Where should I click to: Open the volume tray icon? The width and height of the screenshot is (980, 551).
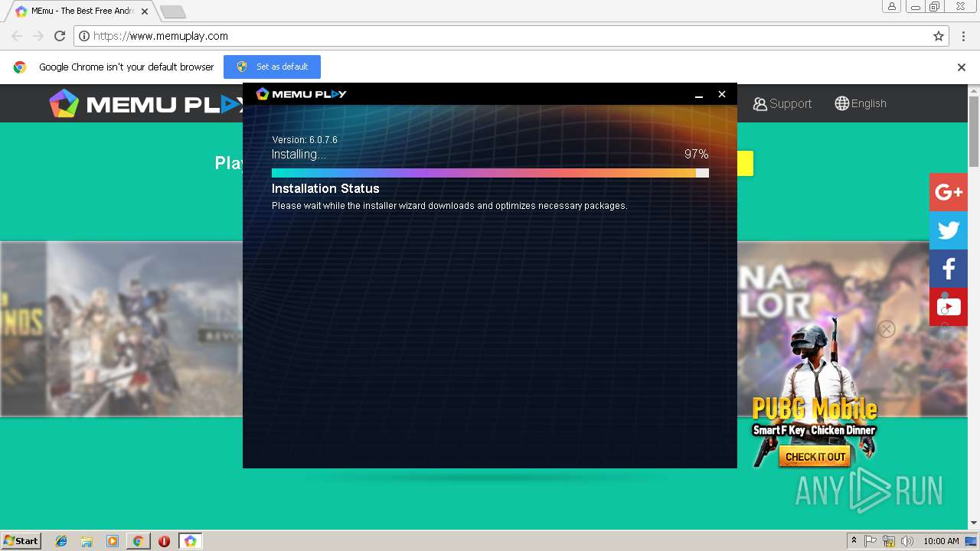pyautogui.click(x=907, y=541)
